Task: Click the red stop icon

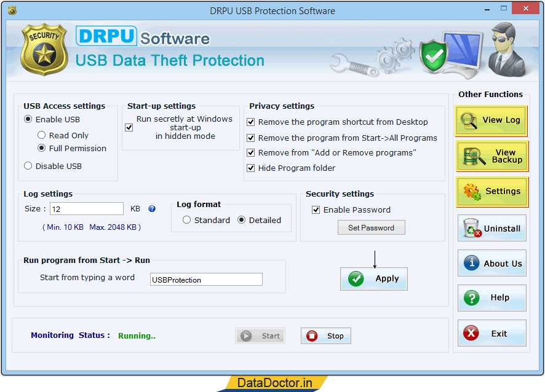Action: pos(312,335)
